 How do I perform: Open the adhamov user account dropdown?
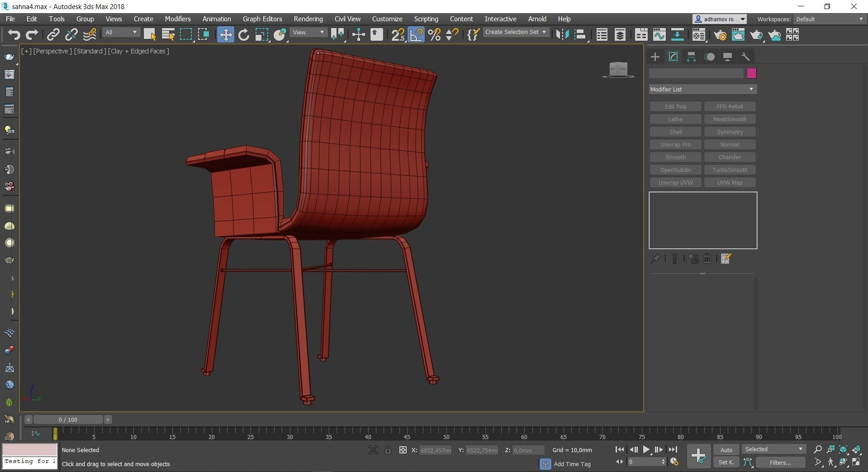[x=719, y=19]
